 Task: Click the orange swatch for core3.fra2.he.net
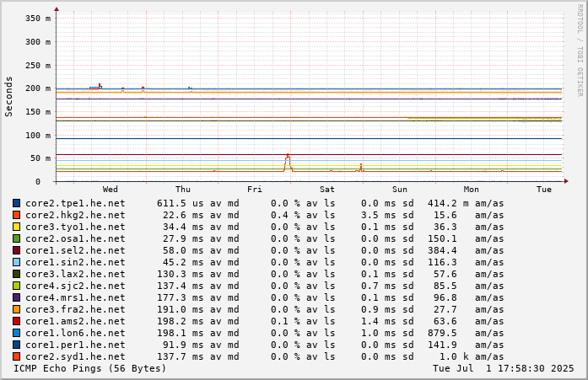tap(17, 309)
